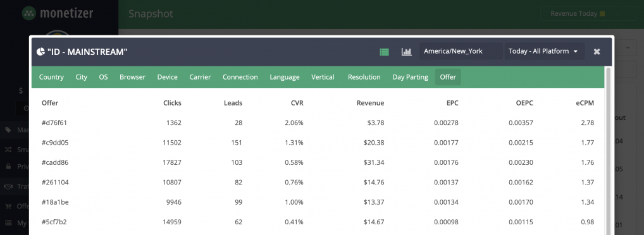The image size is (644, 235).
Task: Click the pie chart icon beside the title
Action: click(x=40, y=52)
